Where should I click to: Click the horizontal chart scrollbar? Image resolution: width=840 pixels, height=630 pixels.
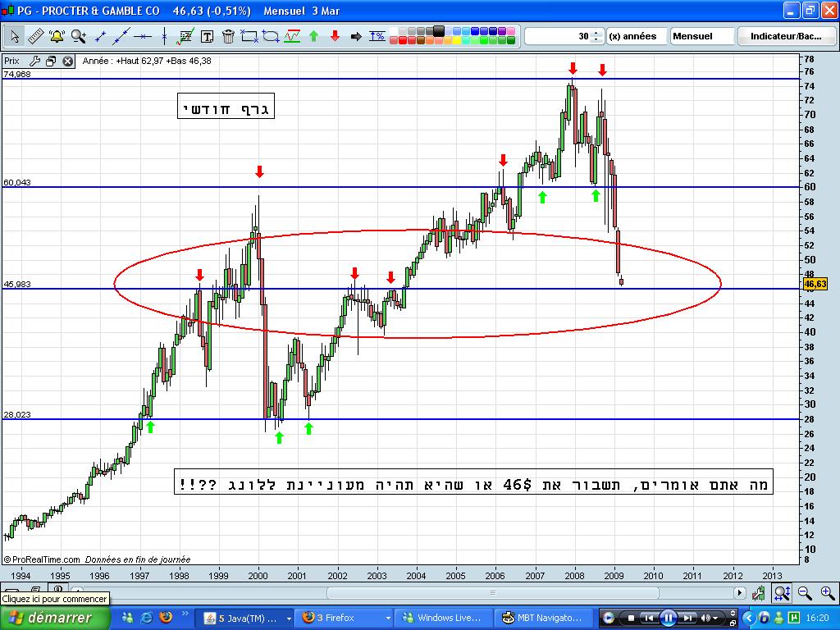[492, 593]
